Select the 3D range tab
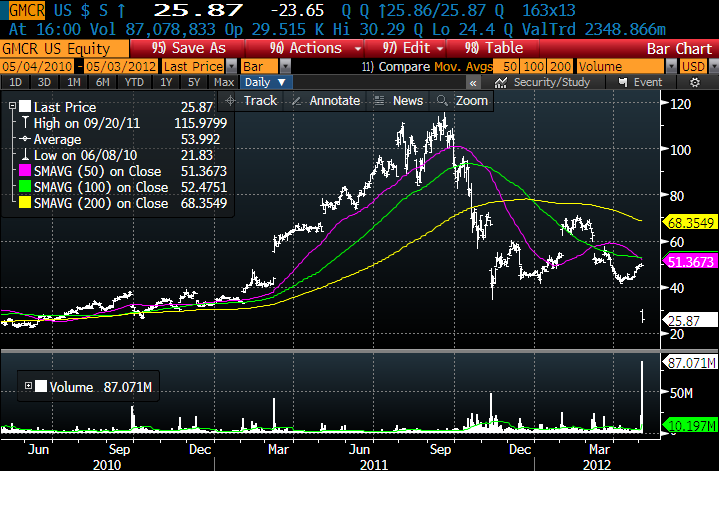This screenshot has height=512, width=719. (44, 83)
